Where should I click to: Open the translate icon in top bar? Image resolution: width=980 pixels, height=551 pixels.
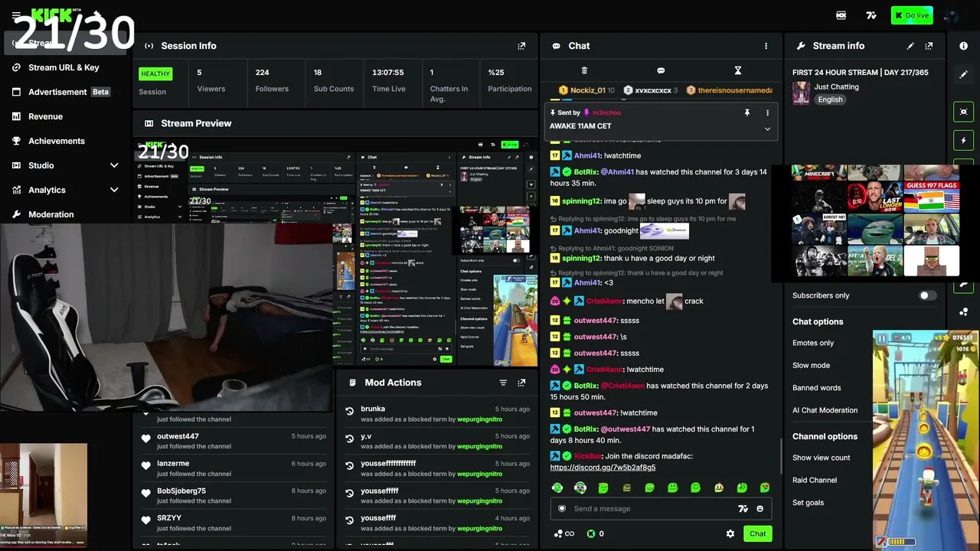coord(871,15)
